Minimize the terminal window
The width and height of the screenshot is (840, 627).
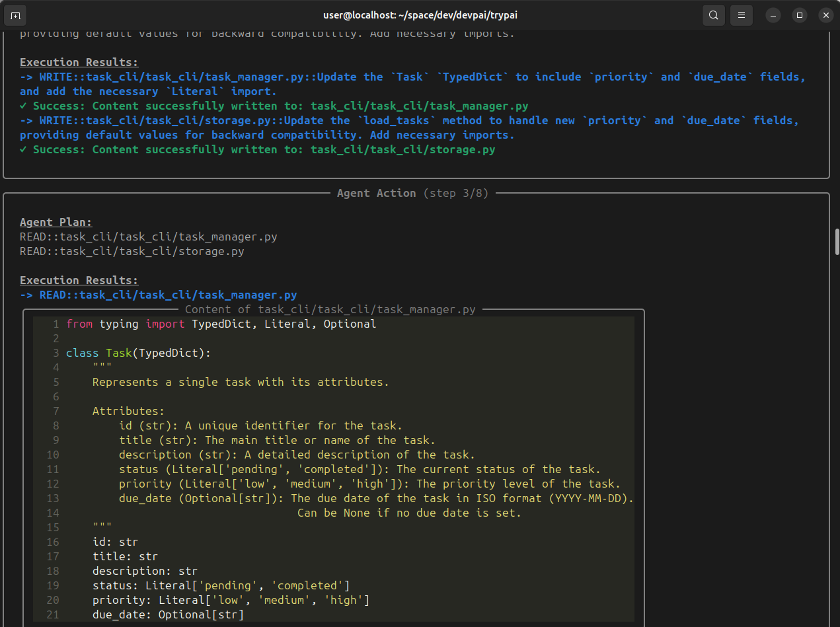[x=773, y=15]
